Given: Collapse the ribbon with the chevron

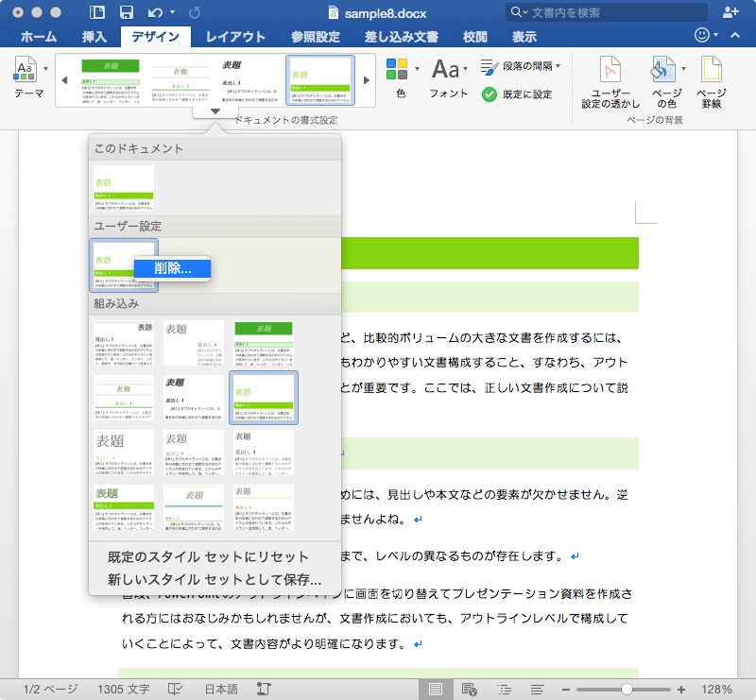Looking at the screenshot, I should (735, 35).
